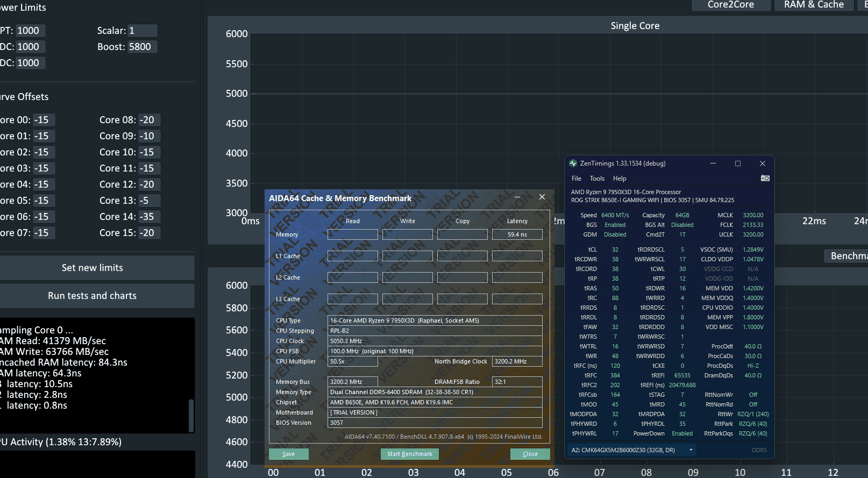Viewport: 868px width, 478px height.
Task: Click the Core 10 offset field
Action: pos(150,152)
